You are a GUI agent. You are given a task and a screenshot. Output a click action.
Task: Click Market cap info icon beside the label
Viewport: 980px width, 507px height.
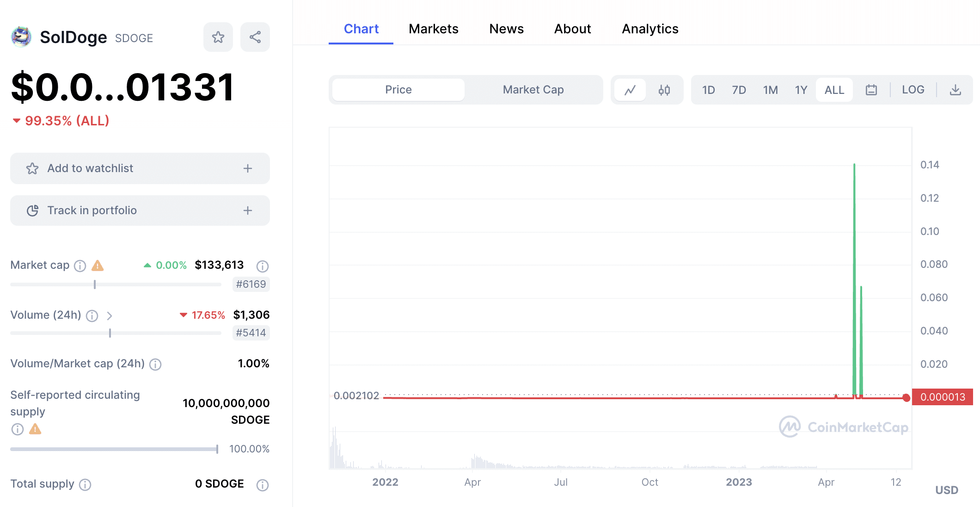tap(80, 266)
